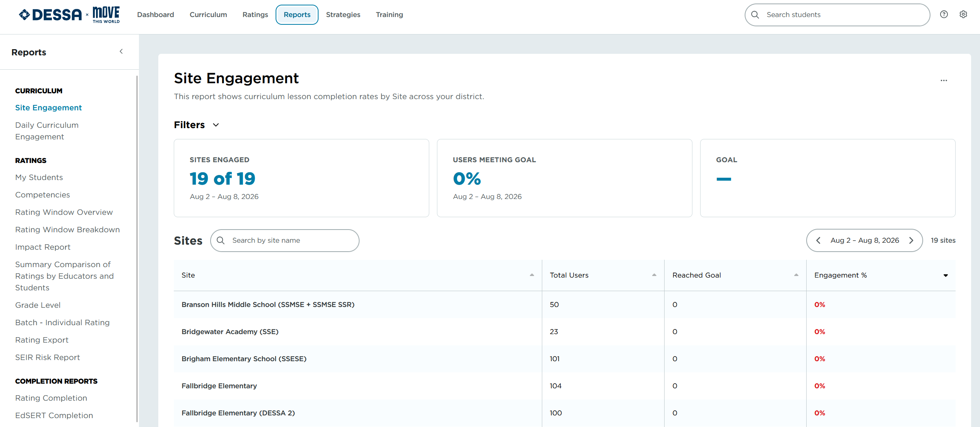Viewport: 980px width, 427px height.
Task: Click Total Users value 104
Action: [555, 386]
